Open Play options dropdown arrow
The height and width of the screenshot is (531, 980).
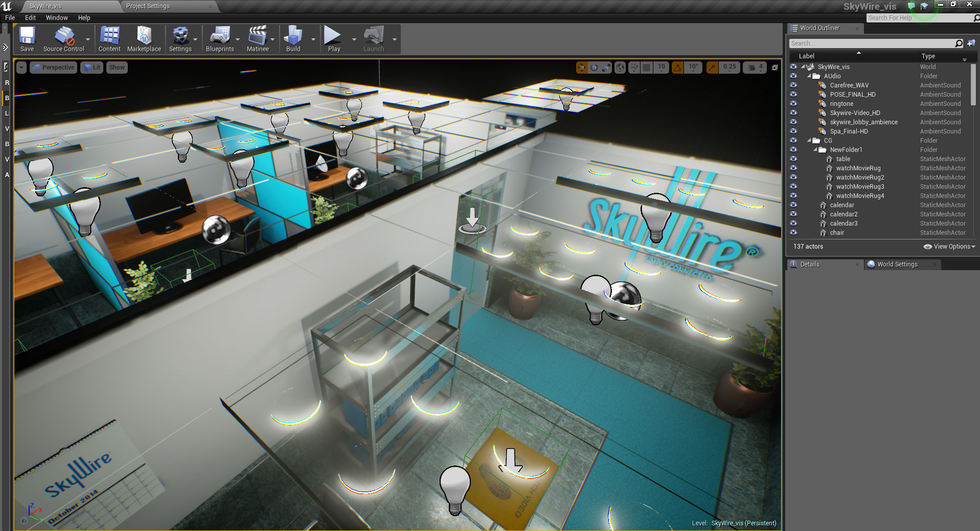354,39
